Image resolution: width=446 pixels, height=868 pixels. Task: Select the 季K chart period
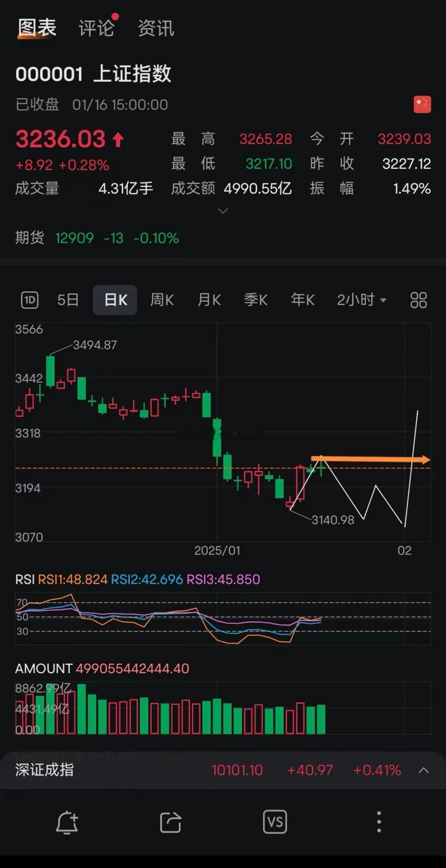(256, 300)
